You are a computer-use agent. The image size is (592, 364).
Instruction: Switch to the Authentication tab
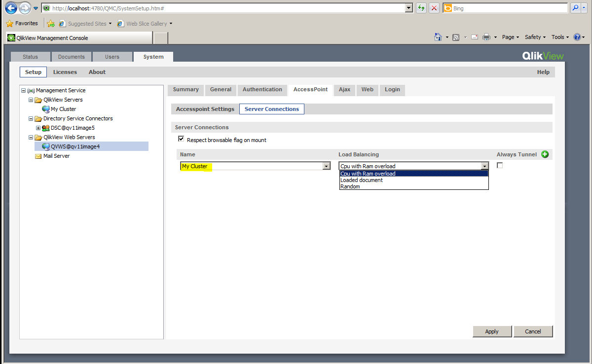point(262,90)
